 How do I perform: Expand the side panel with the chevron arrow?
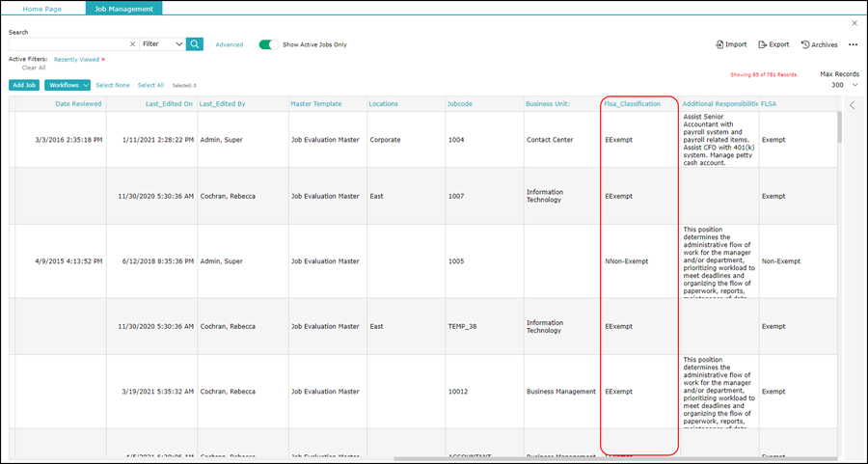pos(852,105)
